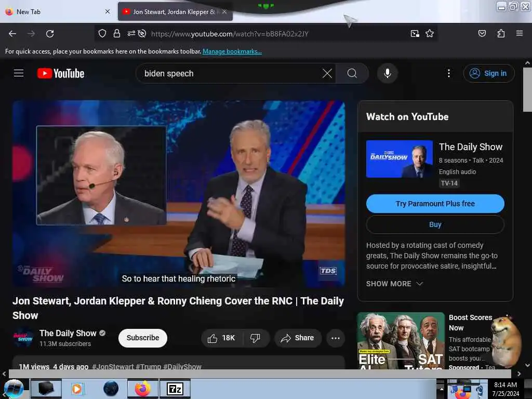Like the video with thumbs up 18K
The width and height of the screenshot is (532, 399).
pos(221,338)
